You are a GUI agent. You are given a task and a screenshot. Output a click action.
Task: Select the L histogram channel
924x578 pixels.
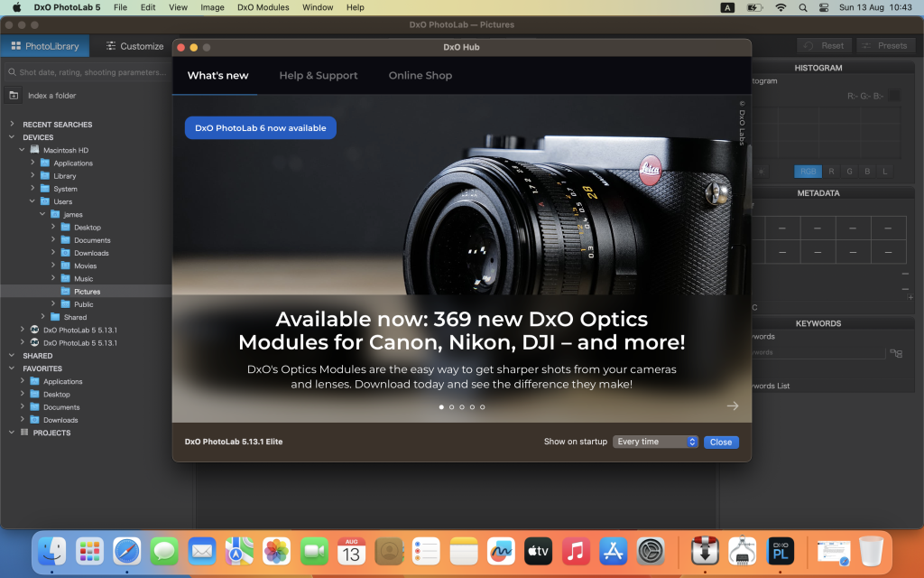click(x=884, y=172)
